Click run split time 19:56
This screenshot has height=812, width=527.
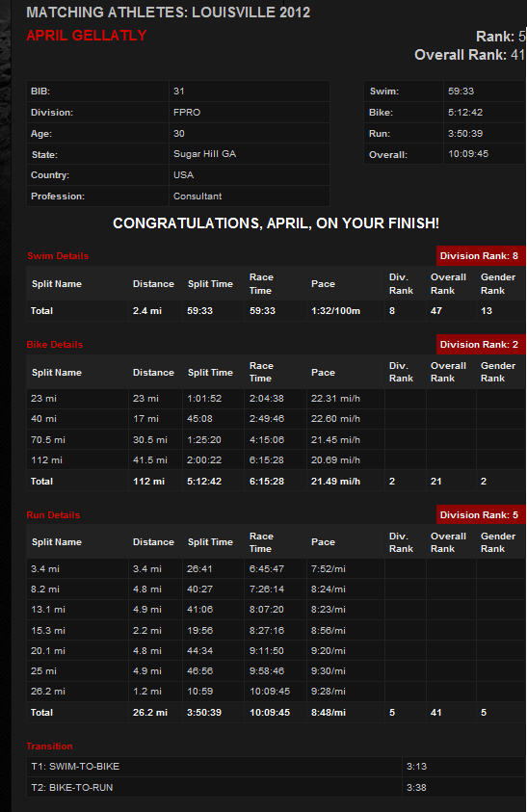(199, 630)
